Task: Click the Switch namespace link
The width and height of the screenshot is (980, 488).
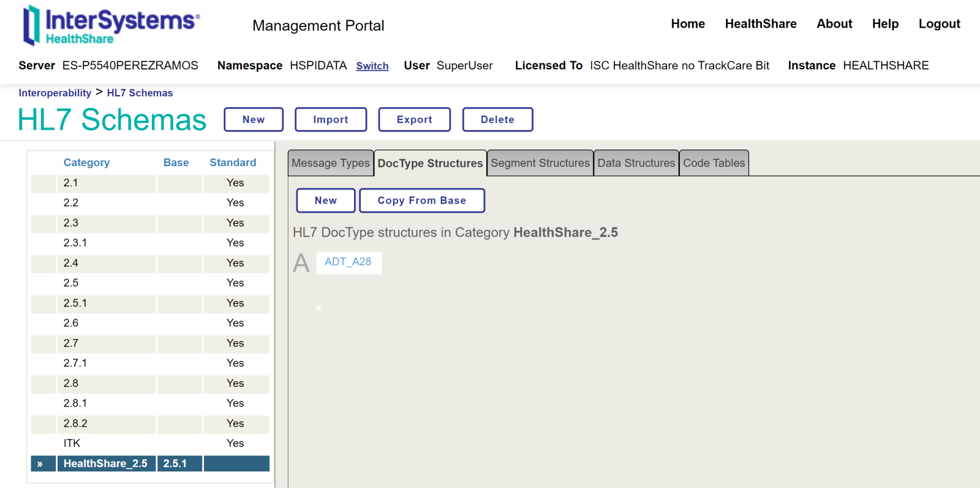Action: 372,66
